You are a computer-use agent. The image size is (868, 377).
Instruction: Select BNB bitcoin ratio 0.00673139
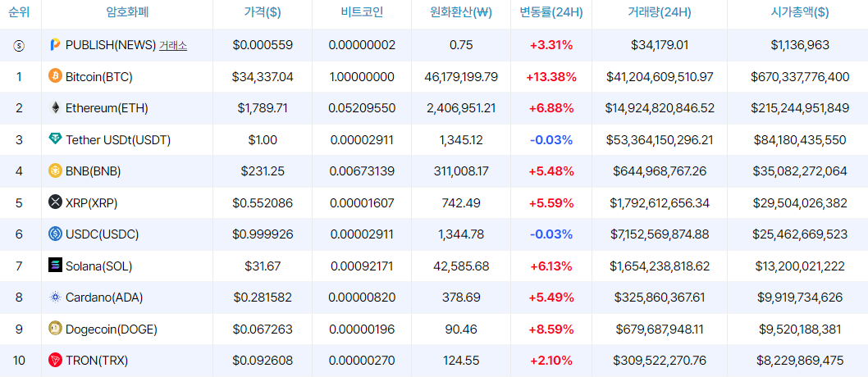coord(362,171)
